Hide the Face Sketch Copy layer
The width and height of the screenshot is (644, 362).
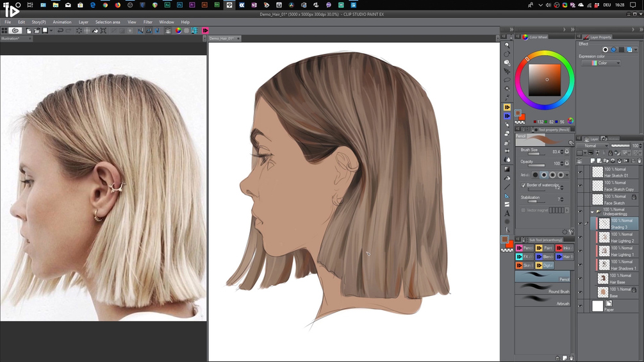580,186
